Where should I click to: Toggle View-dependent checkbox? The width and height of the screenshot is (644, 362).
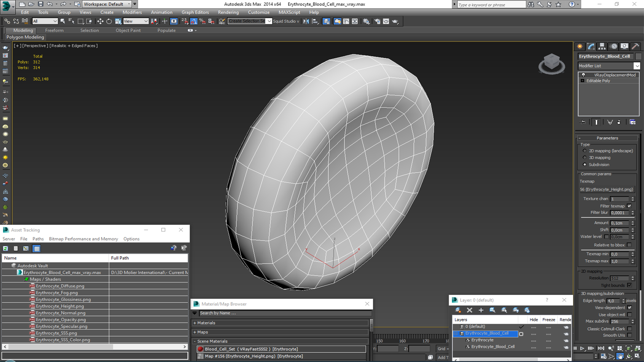pyautogui.click(x=629, y=308)
